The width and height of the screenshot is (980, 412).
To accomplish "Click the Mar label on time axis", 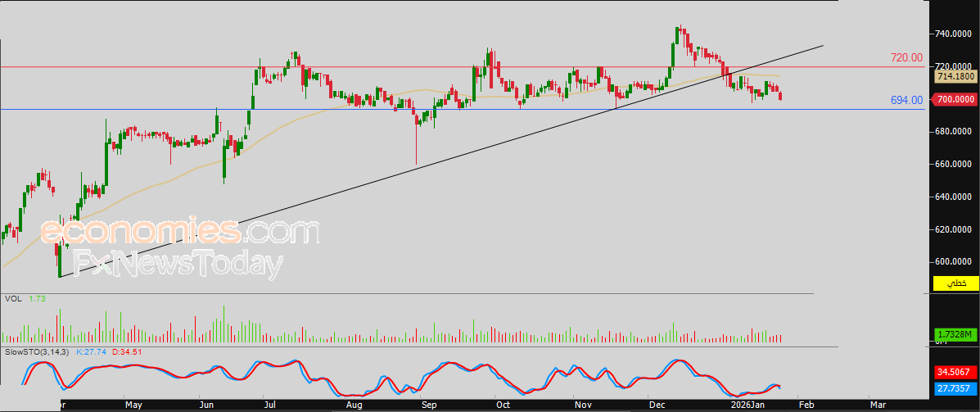I will pos(878,405).
